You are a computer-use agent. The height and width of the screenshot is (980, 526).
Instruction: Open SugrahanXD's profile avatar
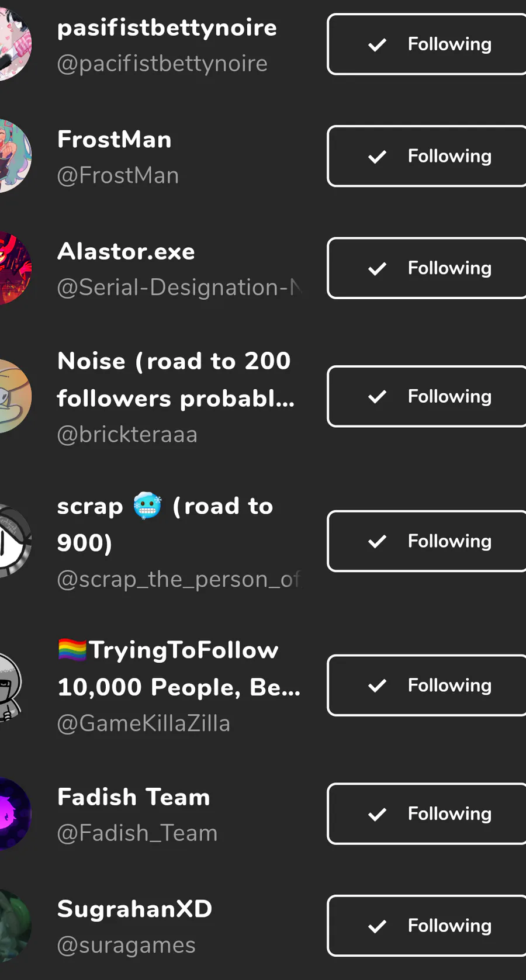tap(13, 926)
